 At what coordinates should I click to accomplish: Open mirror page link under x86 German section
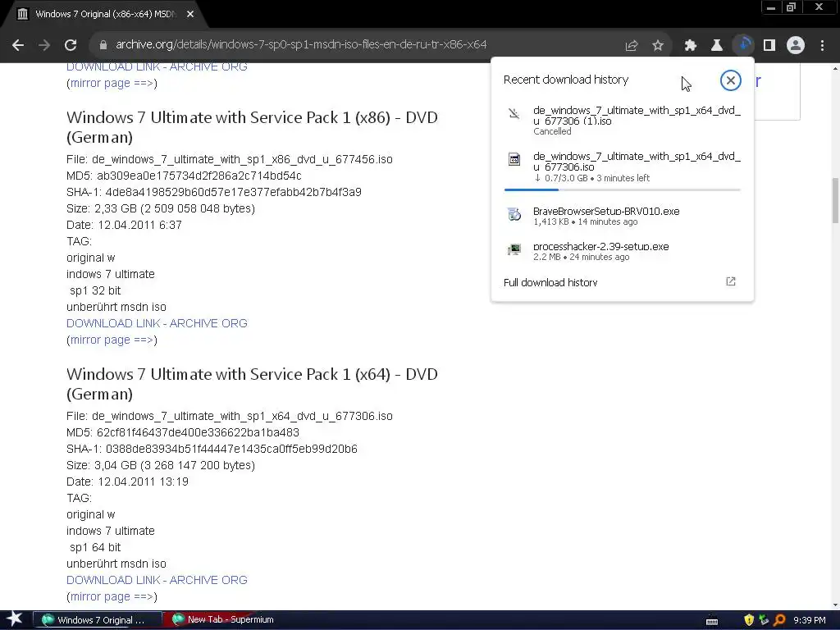[x=112, y=340]
